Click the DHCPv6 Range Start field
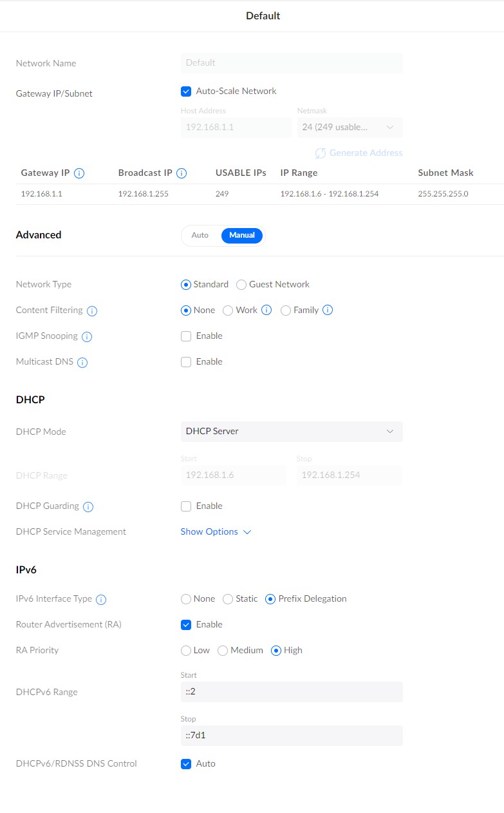 click(x=292, y=692)
